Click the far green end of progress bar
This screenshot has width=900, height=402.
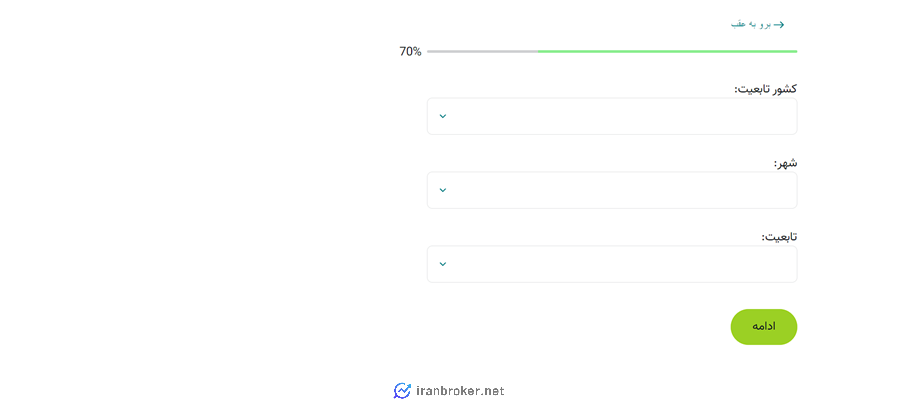794,52
